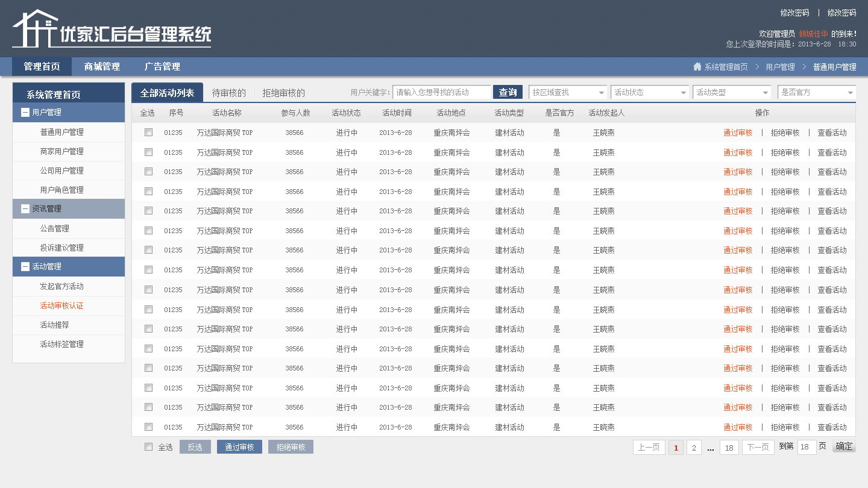Open the 按区域查找 dropdown
This screenshot has width=868, height=488.
pos(568,92)
